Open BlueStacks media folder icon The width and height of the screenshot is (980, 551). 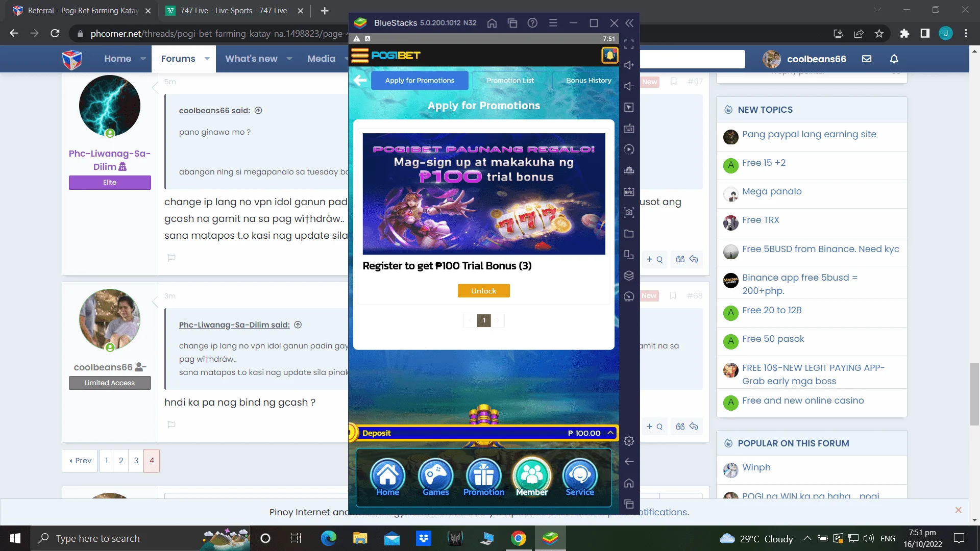coord(629,234)
